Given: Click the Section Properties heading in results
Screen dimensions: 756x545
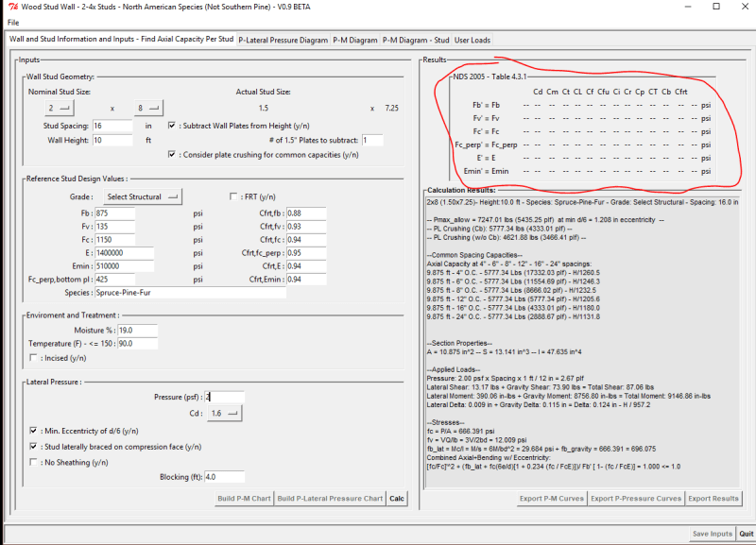Looking at the screenshot, I should (459, 343).
